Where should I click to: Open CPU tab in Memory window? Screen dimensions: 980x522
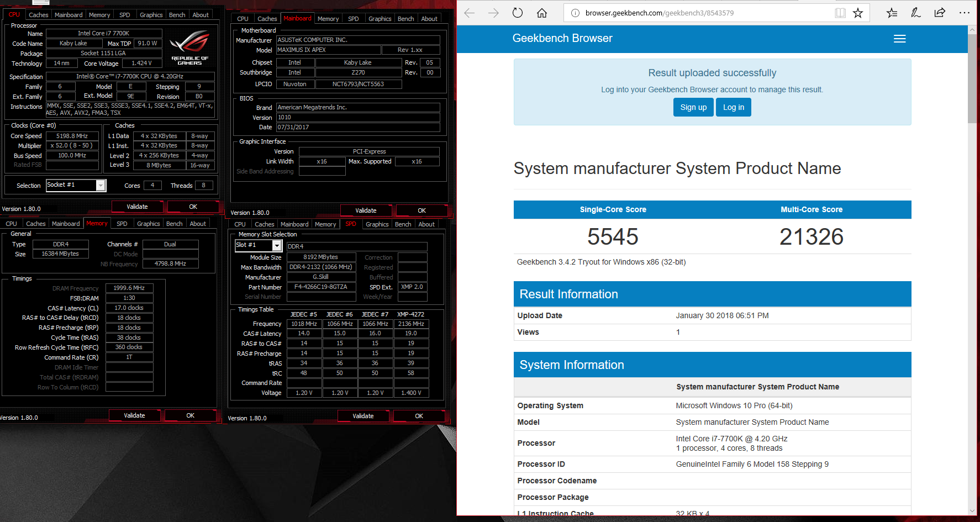click(12, 224)
